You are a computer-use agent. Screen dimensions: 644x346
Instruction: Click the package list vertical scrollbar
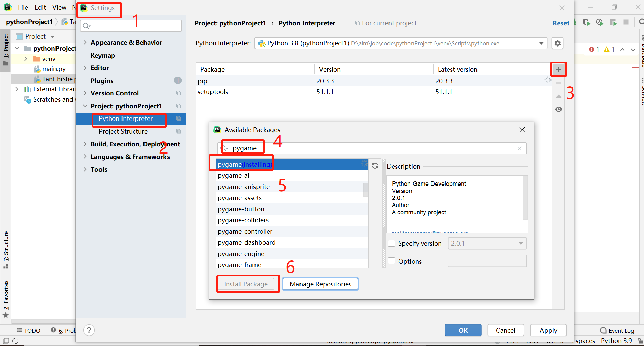[365, 190]
